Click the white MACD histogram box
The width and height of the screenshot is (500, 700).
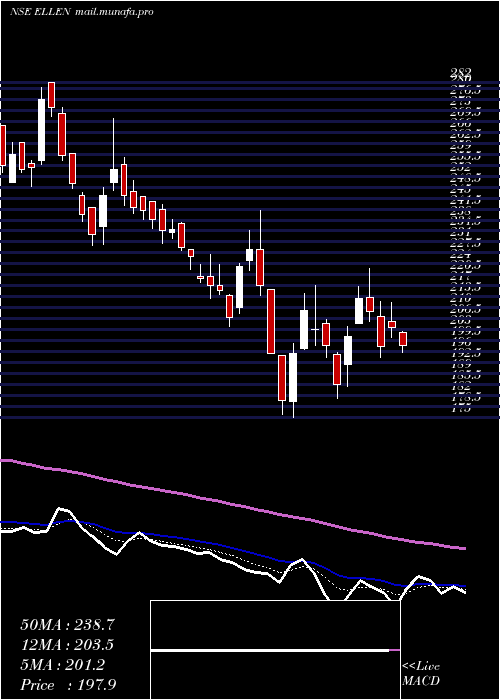click(275, 650)
